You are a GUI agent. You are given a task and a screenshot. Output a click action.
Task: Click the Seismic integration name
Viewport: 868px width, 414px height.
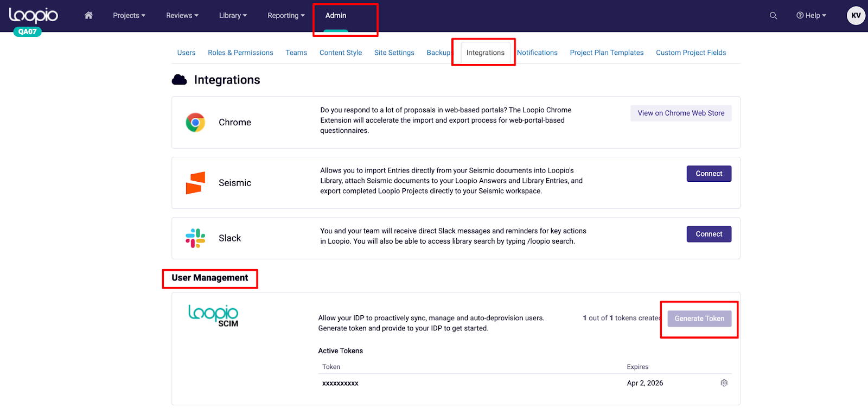click(x=235, y=183)
